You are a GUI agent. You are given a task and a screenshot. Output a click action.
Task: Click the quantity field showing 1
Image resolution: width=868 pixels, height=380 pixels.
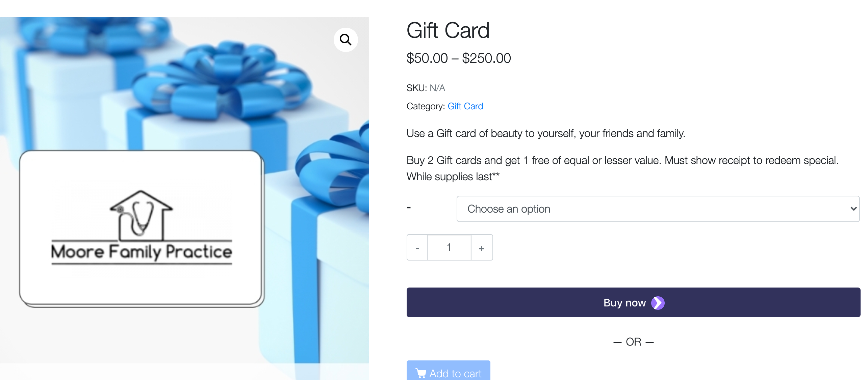449,247
